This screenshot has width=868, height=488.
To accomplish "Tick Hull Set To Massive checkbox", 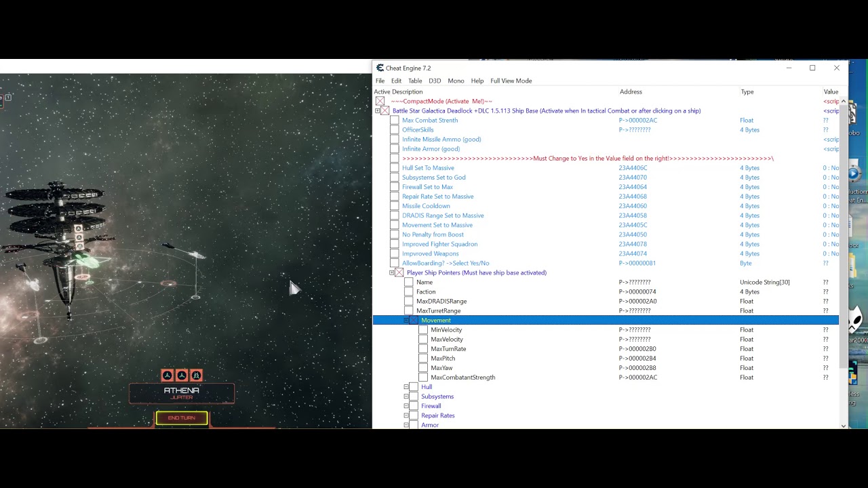I will click(x=395, y=167).
